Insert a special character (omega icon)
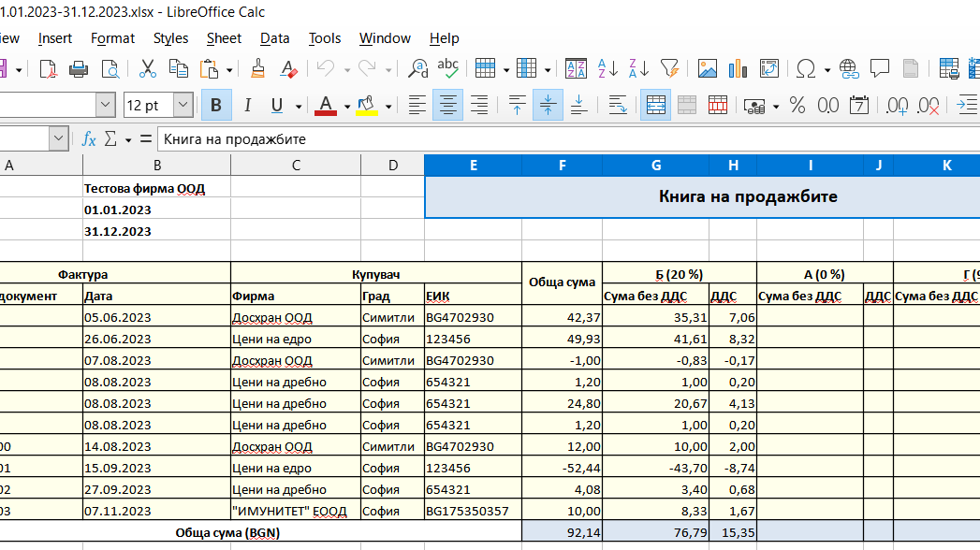This screenshot has width=980, height=550. (x=806, y=68)
